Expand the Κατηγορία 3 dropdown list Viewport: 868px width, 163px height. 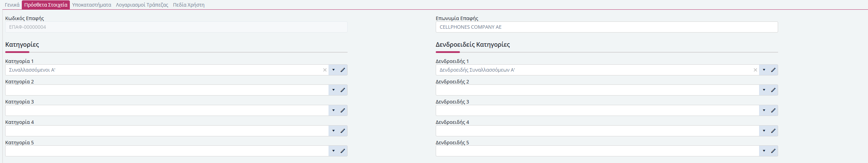click(333, 110)
